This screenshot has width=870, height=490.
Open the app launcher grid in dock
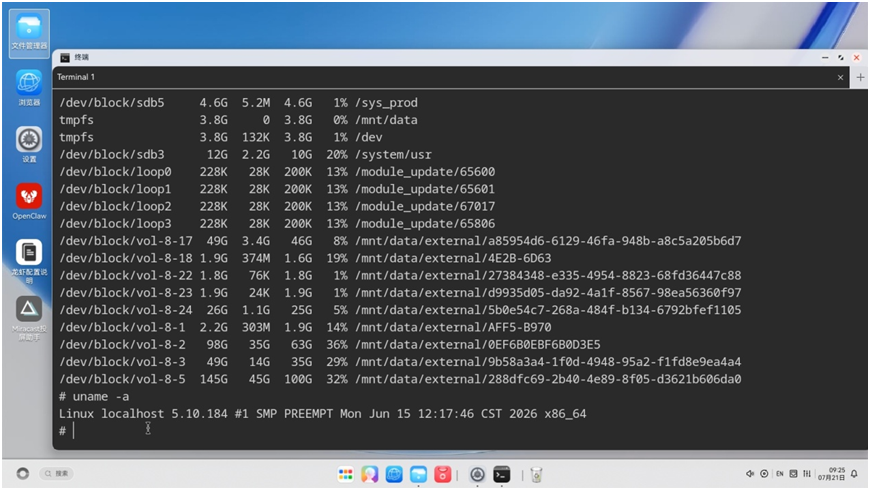(x=345, y=474)
